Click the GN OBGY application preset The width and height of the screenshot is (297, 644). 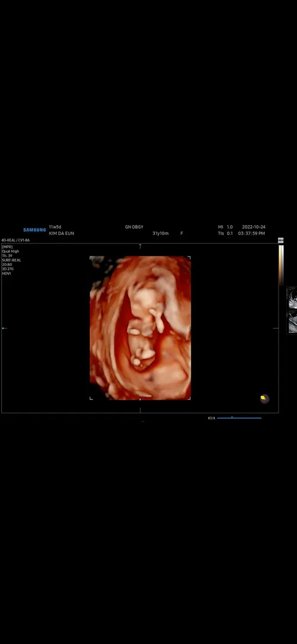(134, 227)
